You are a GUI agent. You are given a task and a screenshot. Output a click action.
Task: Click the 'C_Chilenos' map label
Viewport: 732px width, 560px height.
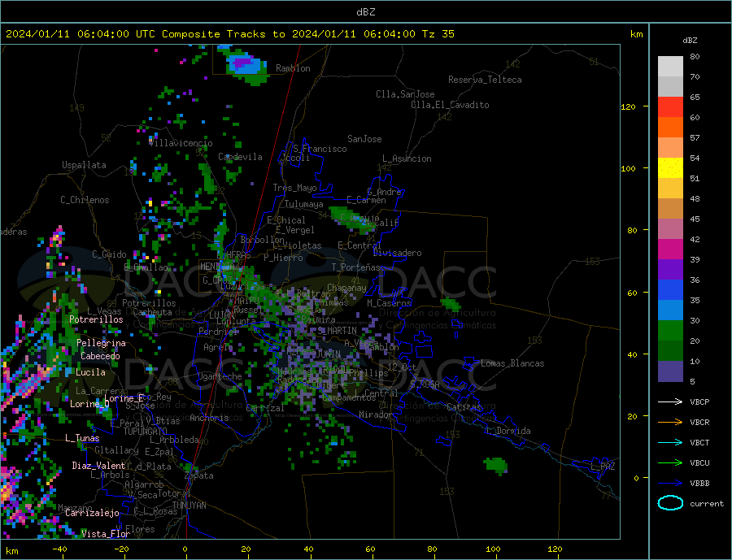(x=85, y=200)
